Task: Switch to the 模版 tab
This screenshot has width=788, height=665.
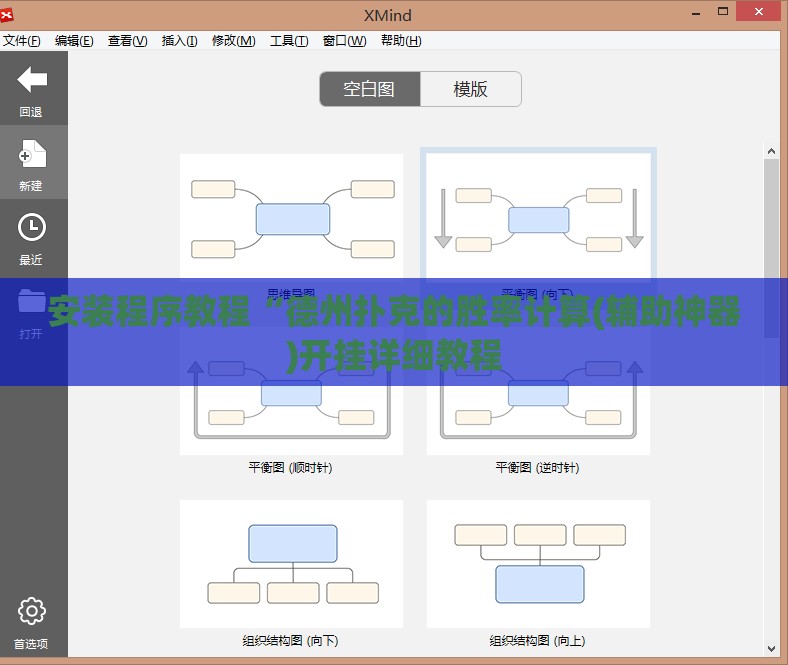Action: click(x=470, y=89)
